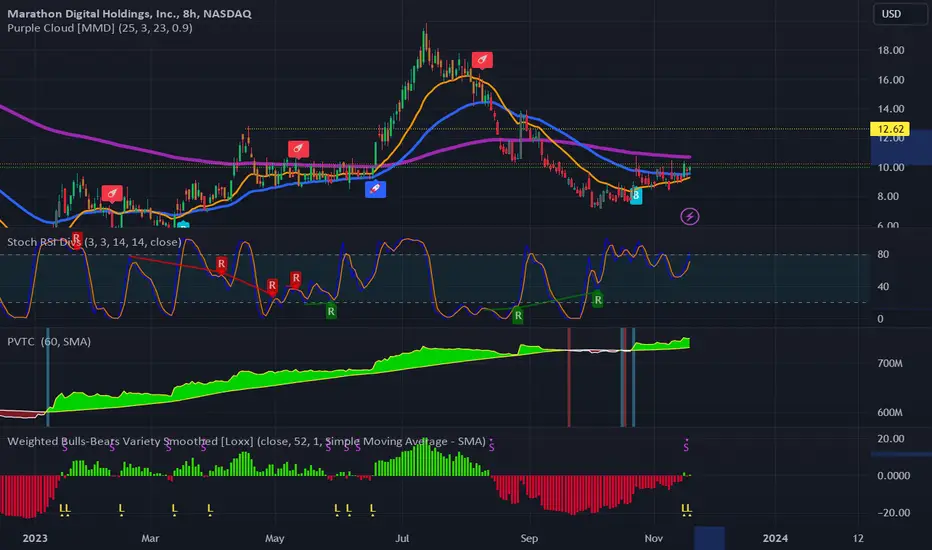Viewport: 932px width, 550px height.
Task: Click the red R divergence label in early April
Action: point(221,264)
